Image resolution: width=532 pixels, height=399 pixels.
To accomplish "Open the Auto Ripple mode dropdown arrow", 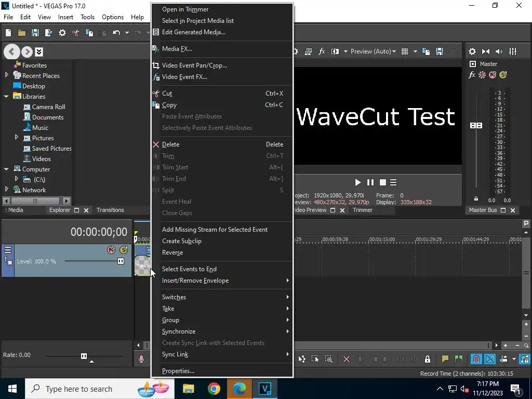I will point(514,359).
